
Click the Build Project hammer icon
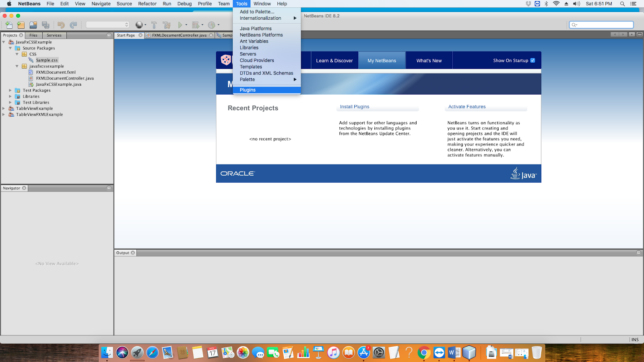(x=154, y=25)
